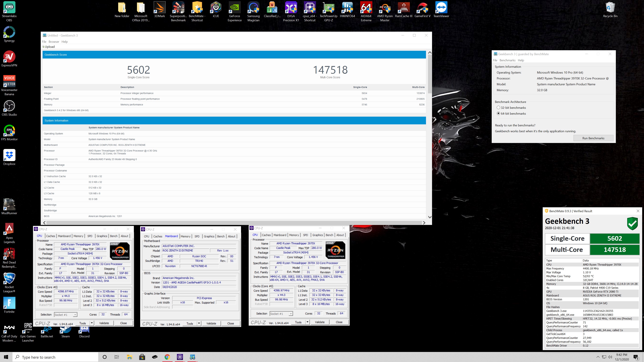The height and width of the screenshot is (362, 644).
Task: Click Upload in the Geekbench 3 window
Action: (48, 47)
